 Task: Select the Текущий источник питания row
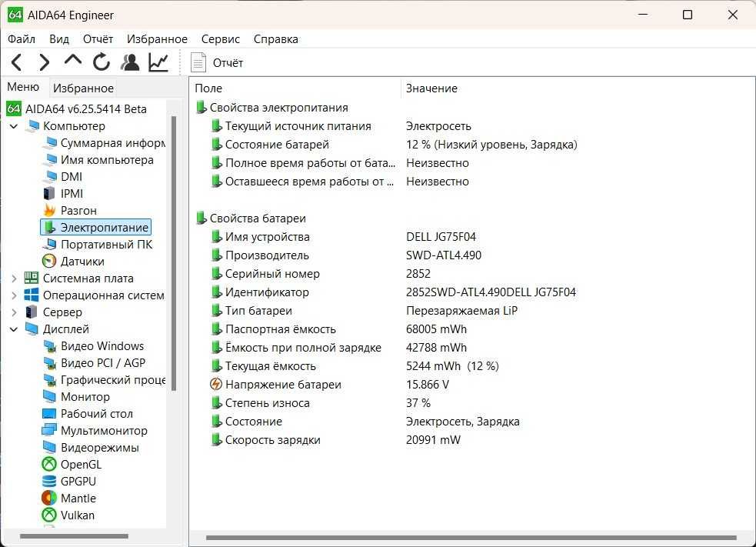(341, 126)
